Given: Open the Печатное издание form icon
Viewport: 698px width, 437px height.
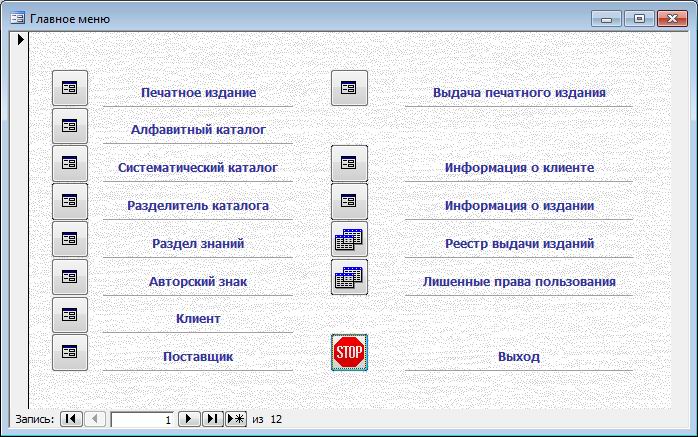Looking at the screenshot, I should coord(69,88).
